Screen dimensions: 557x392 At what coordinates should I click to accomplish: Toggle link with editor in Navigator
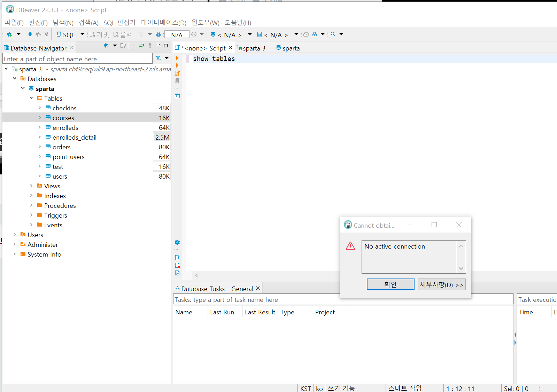(142, 46)
